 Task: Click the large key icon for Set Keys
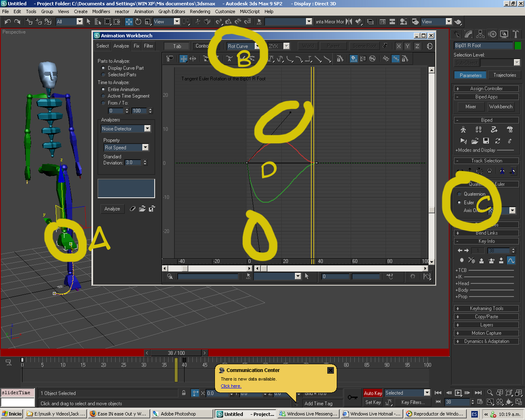pyautogui.click(x=353, y=397)
